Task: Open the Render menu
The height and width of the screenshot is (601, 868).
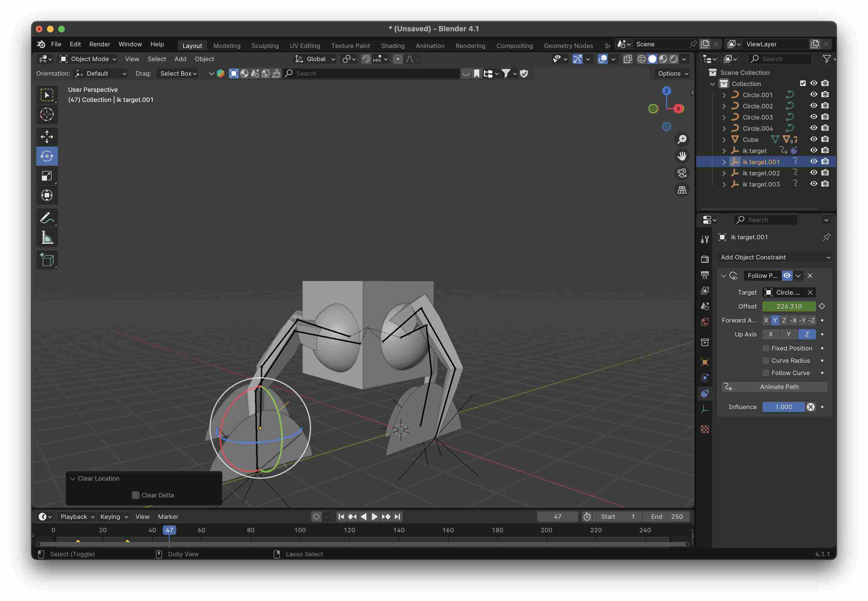Action: pos(100,44)
